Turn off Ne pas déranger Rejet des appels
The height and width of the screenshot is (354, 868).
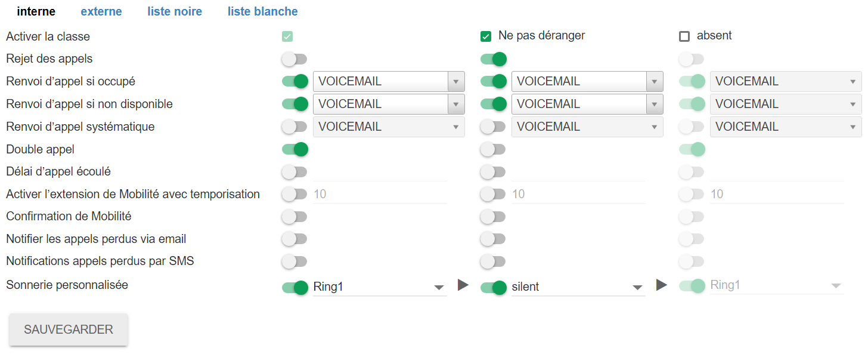click(x=493, y=59)
